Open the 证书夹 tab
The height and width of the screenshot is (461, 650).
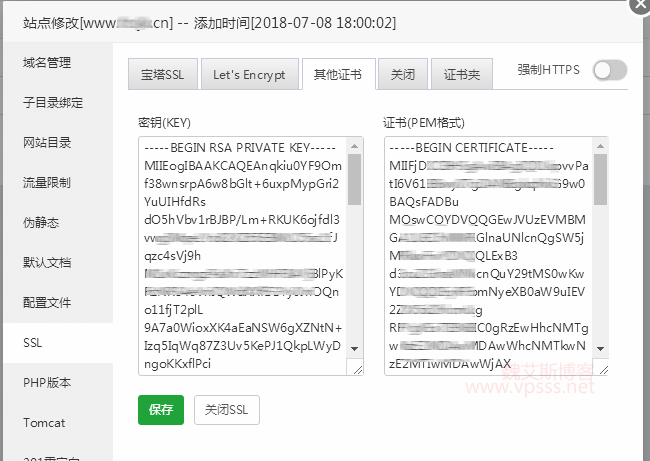click(x=461, y=74)
